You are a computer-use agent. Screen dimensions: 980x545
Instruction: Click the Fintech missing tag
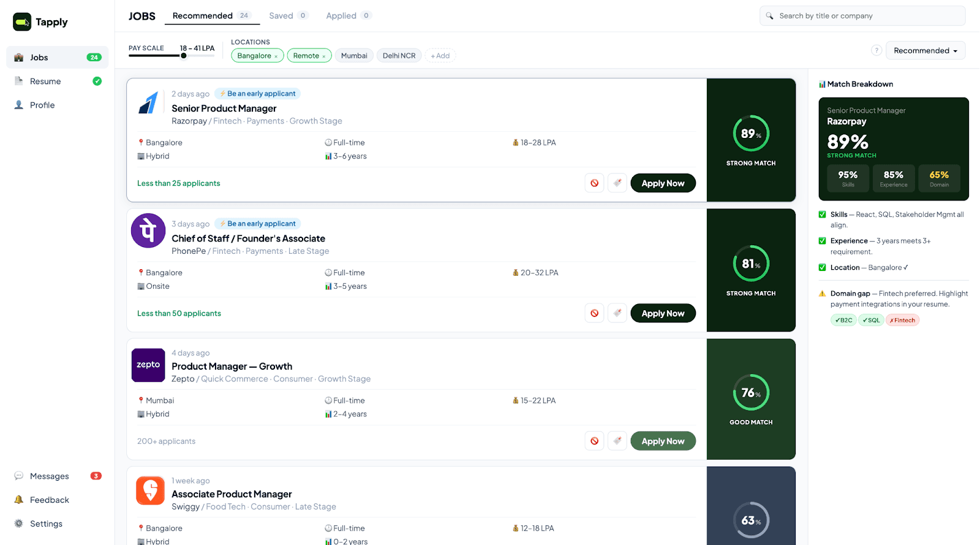(902, 320)
